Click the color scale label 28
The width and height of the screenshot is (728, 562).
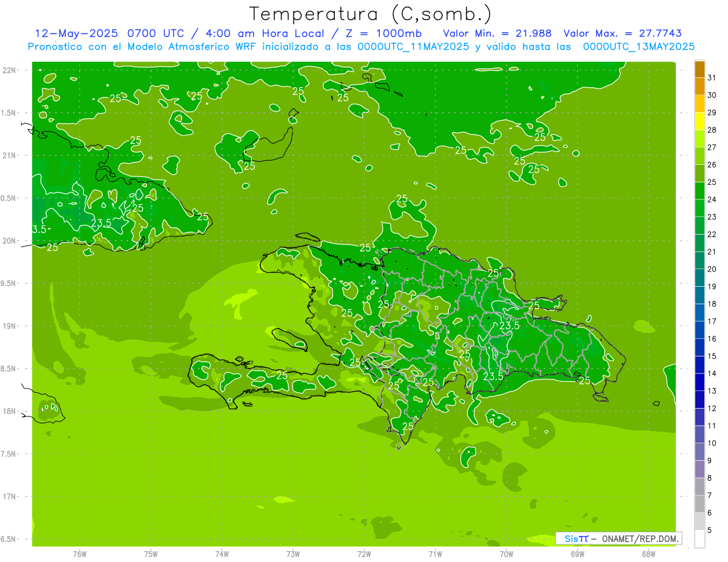point(712,130)
